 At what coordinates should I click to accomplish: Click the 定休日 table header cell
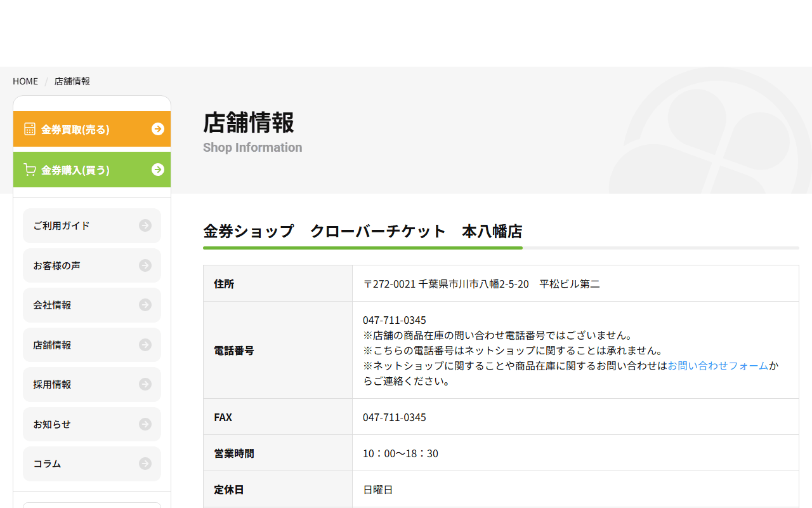click(x=278, y=489)
